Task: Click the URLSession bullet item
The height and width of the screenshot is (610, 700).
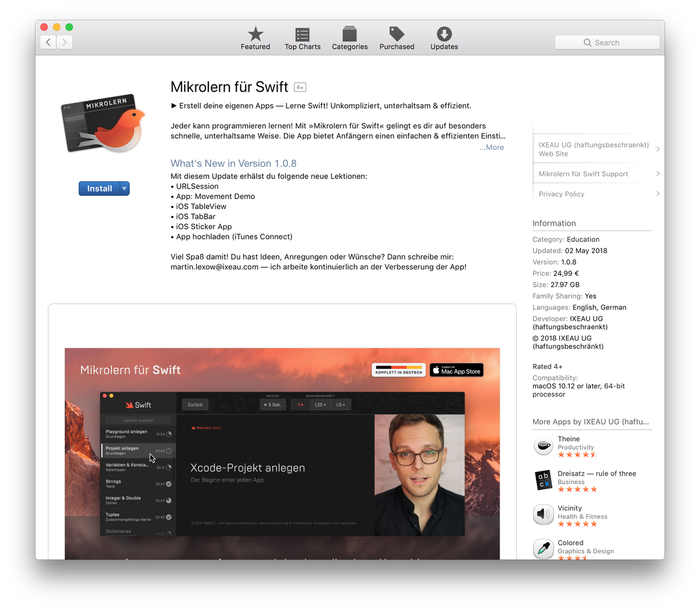Action: point(194,187)
